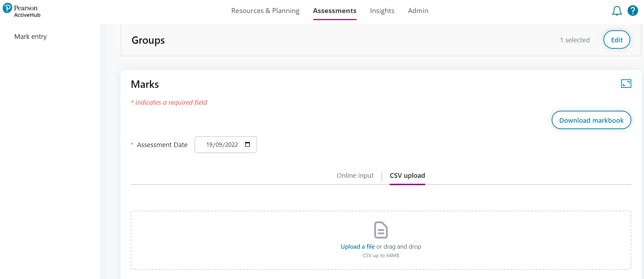Click the Pearson ActiveHub logo
Screen dimensions: 644x279
pyautogui.click(x=21, y=11)
